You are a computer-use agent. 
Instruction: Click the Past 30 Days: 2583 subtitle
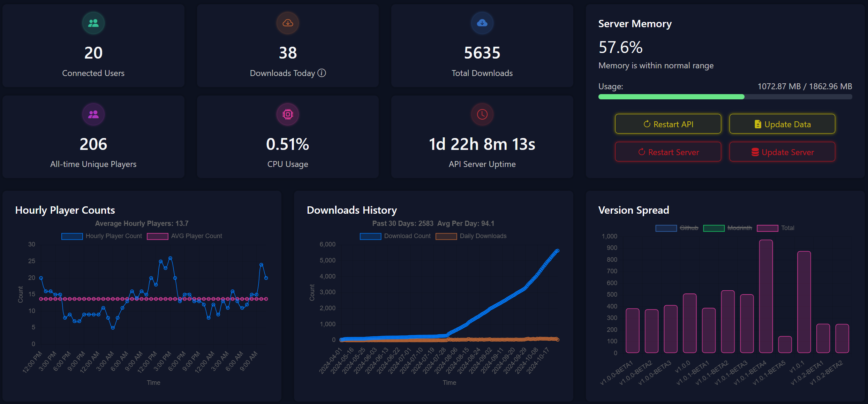click(403, 223)
